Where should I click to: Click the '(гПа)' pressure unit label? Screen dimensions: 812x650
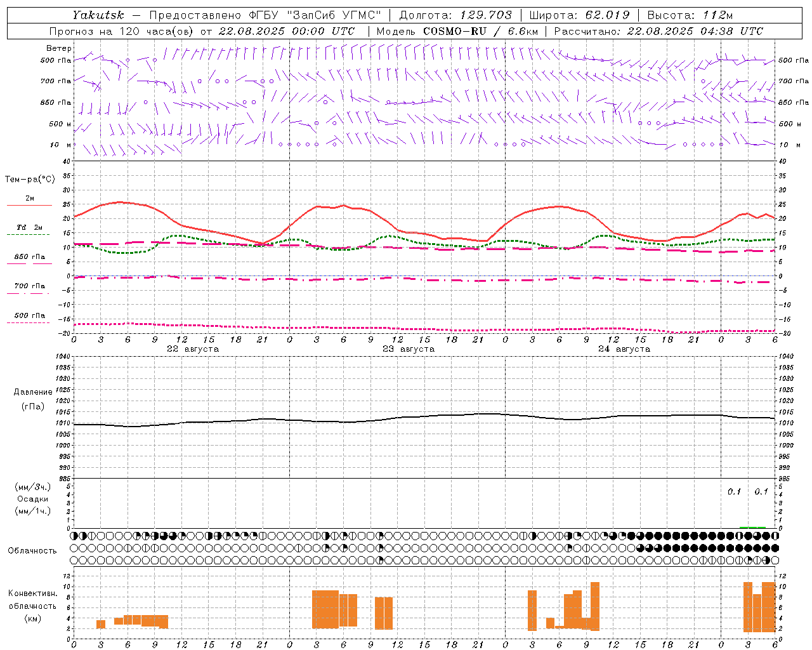point(33,406)
